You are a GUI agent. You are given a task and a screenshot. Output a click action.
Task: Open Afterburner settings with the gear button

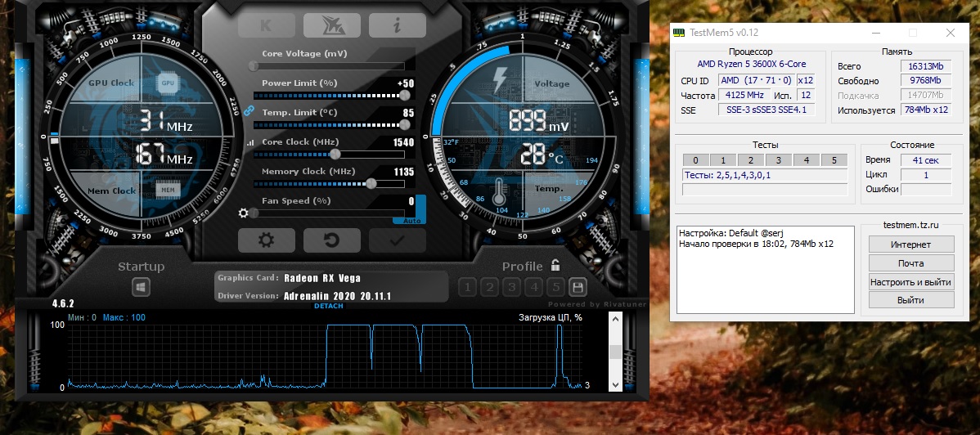click(x=266, y=240)
